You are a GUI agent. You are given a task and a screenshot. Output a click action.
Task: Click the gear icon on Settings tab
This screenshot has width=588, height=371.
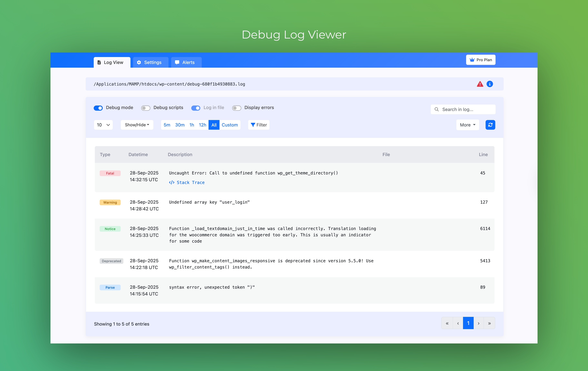pos(139,63)
